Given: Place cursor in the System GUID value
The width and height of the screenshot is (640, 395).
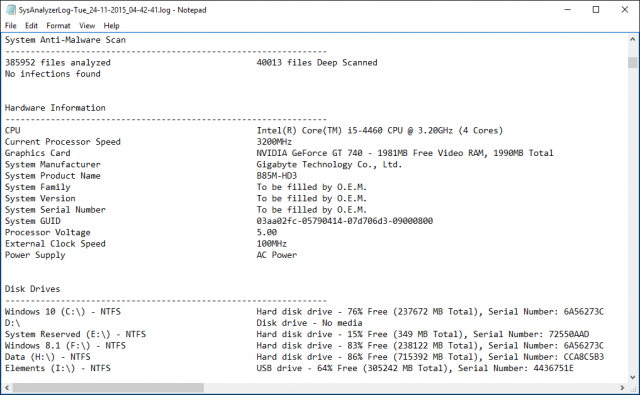Looking at the screenshot, I should 344,221.
